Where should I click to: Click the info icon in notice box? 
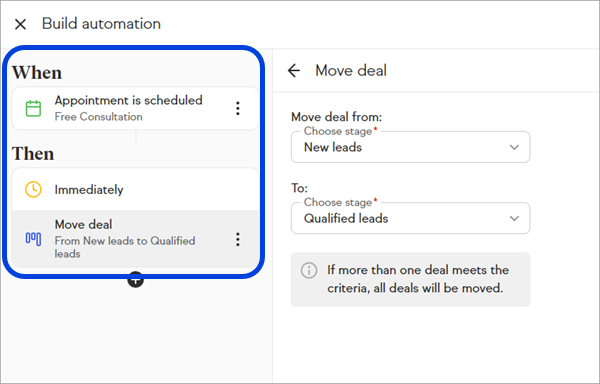pos(309,270)
